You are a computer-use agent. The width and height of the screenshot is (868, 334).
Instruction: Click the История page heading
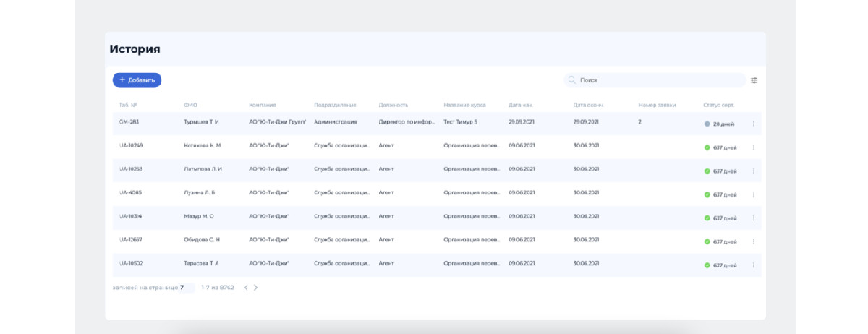[x=135, y=49]
